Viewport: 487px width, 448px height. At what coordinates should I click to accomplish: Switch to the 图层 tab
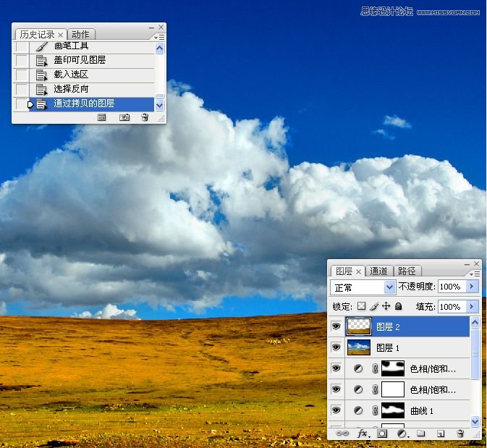pyautogui.click(x=344, y=271)
